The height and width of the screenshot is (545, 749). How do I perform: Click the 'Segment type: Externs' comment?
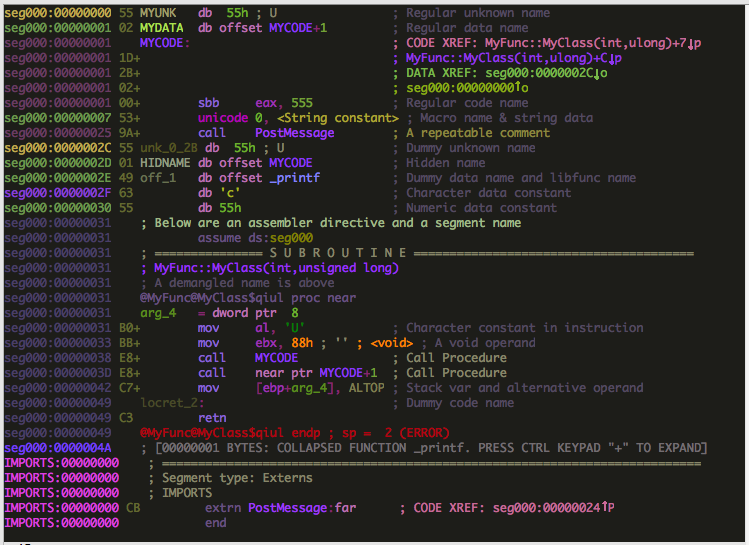(x=237, y=478)
